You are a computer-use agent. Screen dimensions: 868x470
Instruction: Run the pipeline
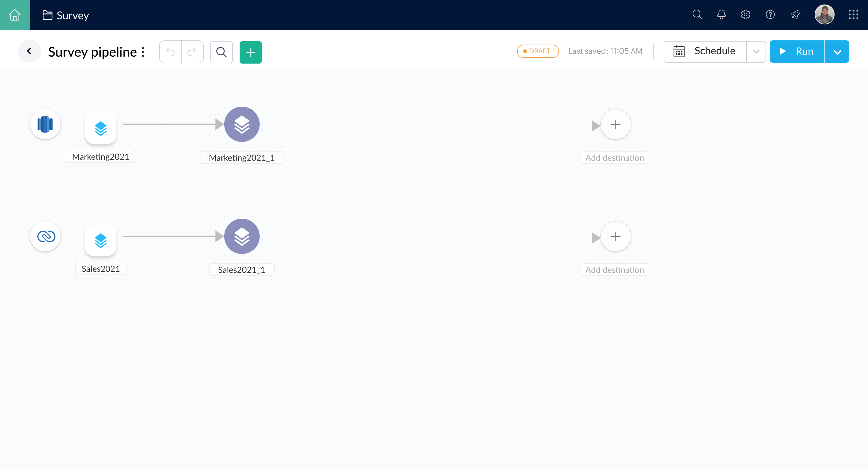(x=797, y=52)
